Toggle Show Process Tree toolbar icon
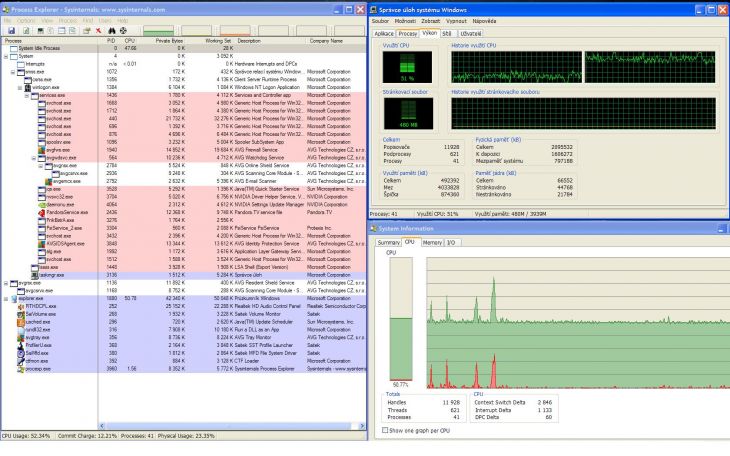 51,31
